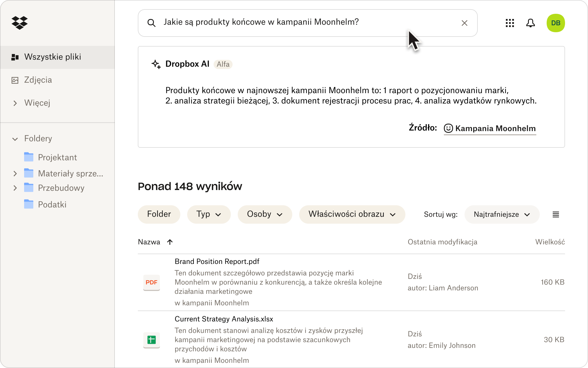Viewport: 588px width, 368px height.
Task: Open the Właściwości obrazu dropdown
Action: (x=352, y=214)
